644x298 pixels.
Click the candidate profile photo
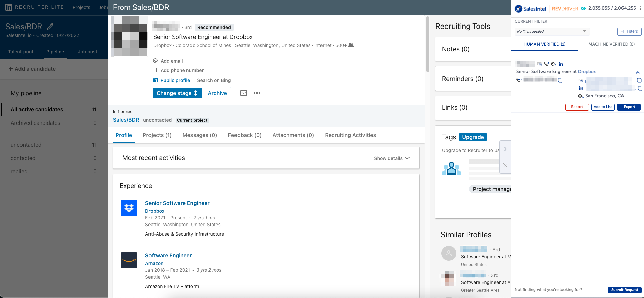pyautogui.click(x=130, y=36)
